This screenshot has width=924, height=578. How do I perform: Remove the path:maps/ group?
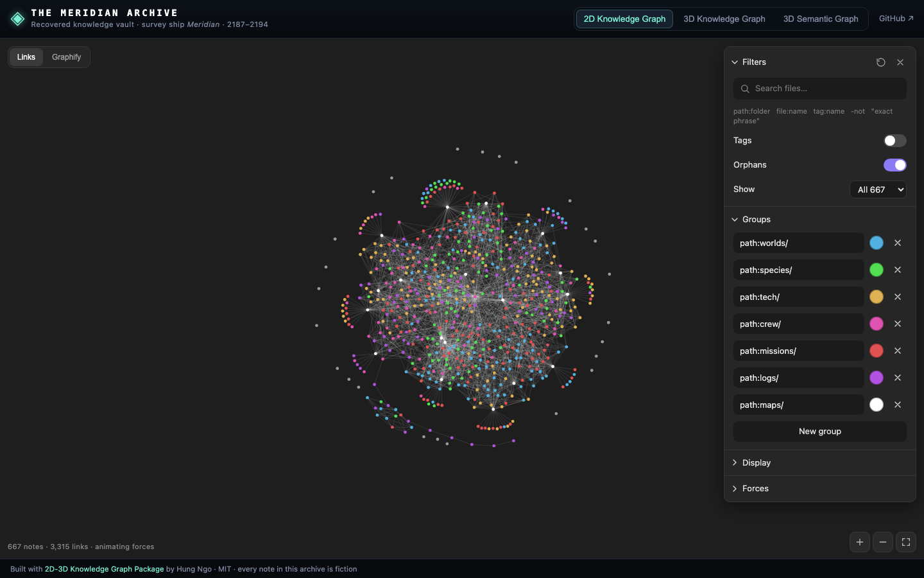(x=898, y=405)
